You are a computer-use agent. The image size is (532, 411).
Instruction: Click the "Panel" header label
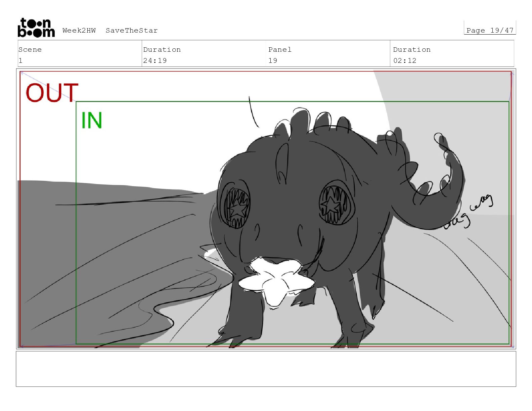pyautogui.click(x=280, y=50)
